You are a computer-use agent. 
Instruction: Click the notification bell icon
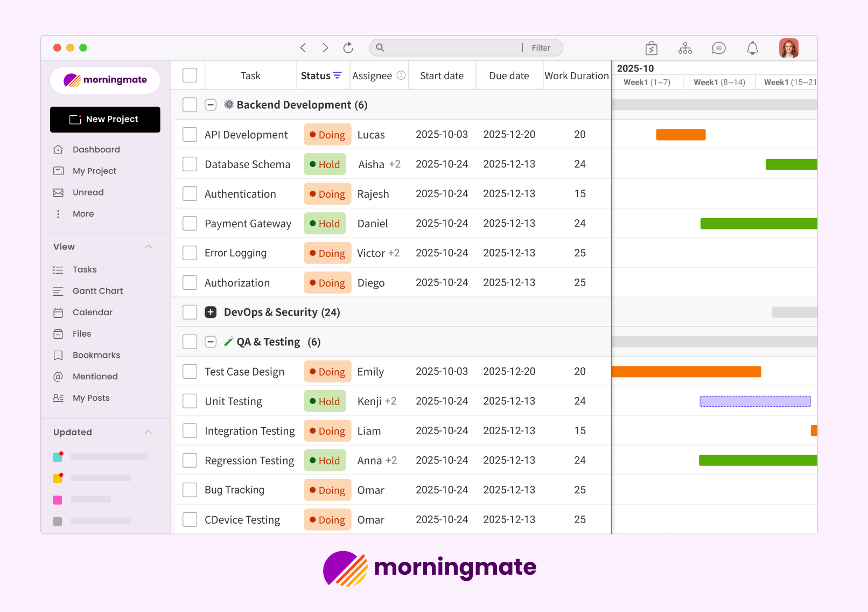coord(752,48)
